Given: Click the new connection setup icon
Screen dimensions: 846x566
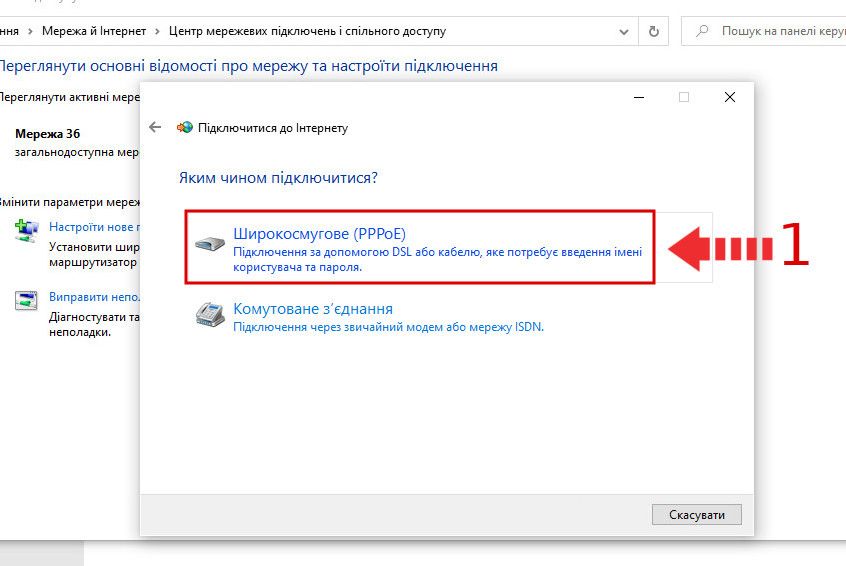Looking at the screenshot, I should tap(26, 230).
